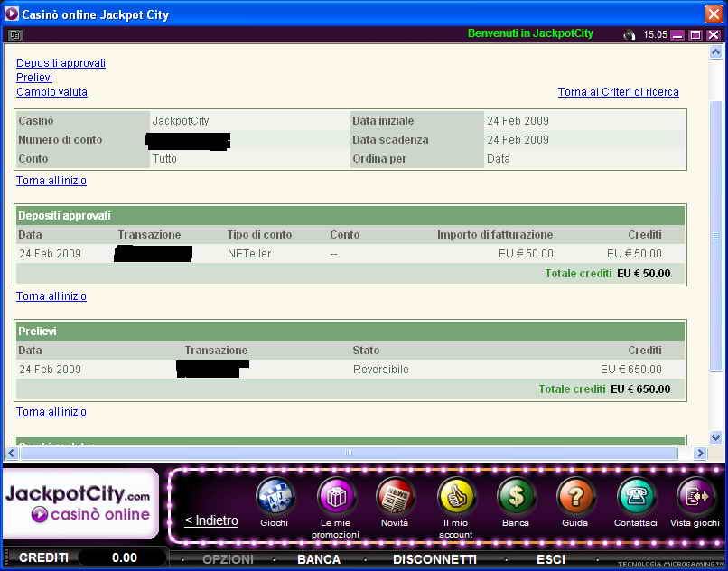This screenshot has height=571, width=728.
Task: Click Torna all'inizio below the account summary
Action: (x=51, y=181)
